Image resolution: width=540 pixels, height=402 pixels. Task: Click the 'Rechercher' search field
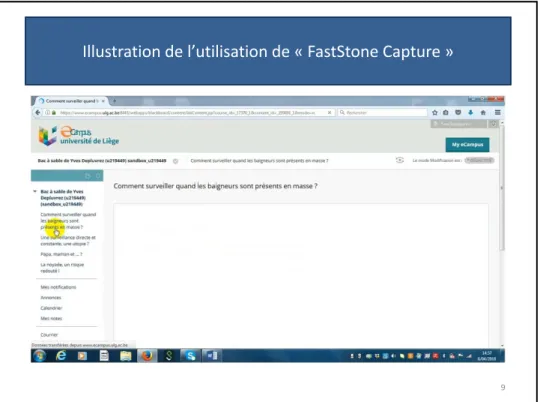click(382, 113)
